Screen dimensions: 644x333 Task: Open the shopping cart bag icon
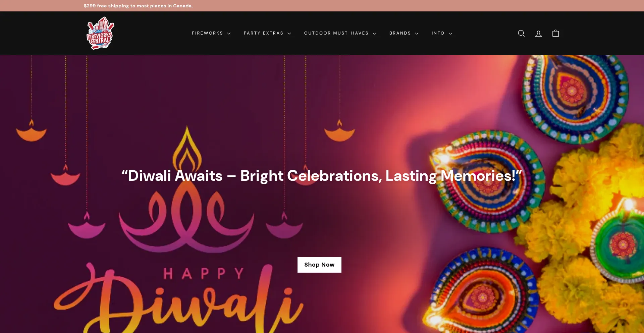tap(555, 33)
